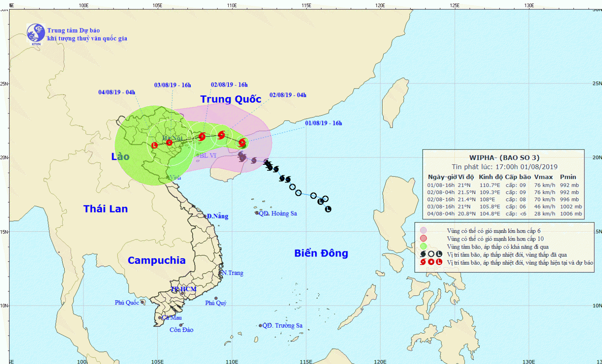The image size is (602, 364).
Task: Click the legend text about gió mạnh lớn hơn cấp 10
Action: (x=495, y=239)
